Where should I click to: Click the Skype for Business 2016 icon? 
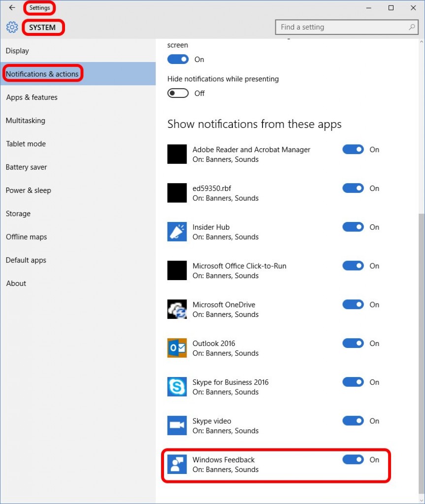pyautogui.click(x=177, y=386)
